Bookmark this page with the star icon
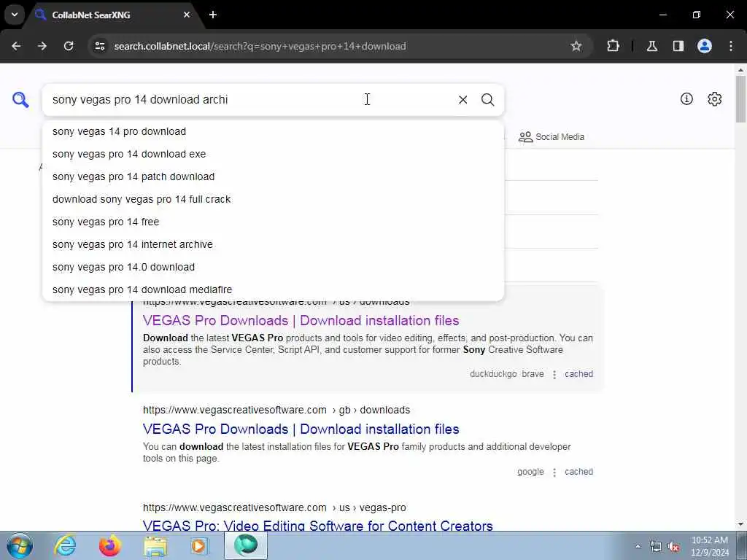The image size is (747, 560). point(576,46)
